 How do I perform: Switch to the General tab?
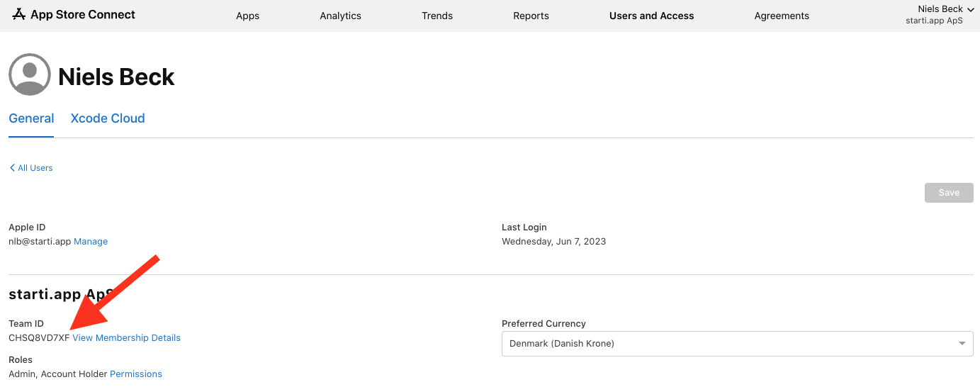(x=31, y=118)
